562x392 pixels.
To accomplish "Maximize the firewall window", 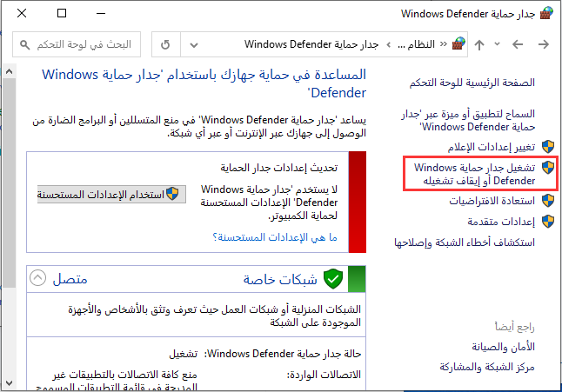I will tap(62, 13).
